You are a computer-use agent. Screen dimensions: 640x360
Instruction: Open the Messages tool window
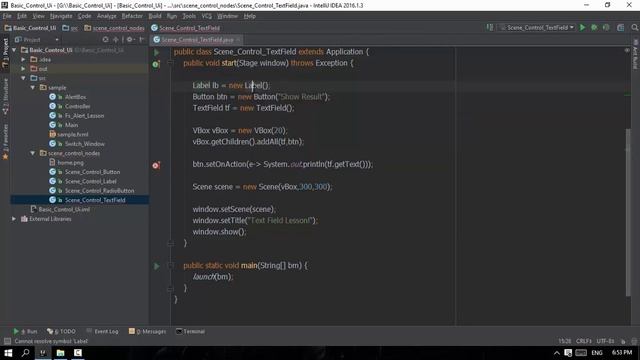(x=147, y=331)
